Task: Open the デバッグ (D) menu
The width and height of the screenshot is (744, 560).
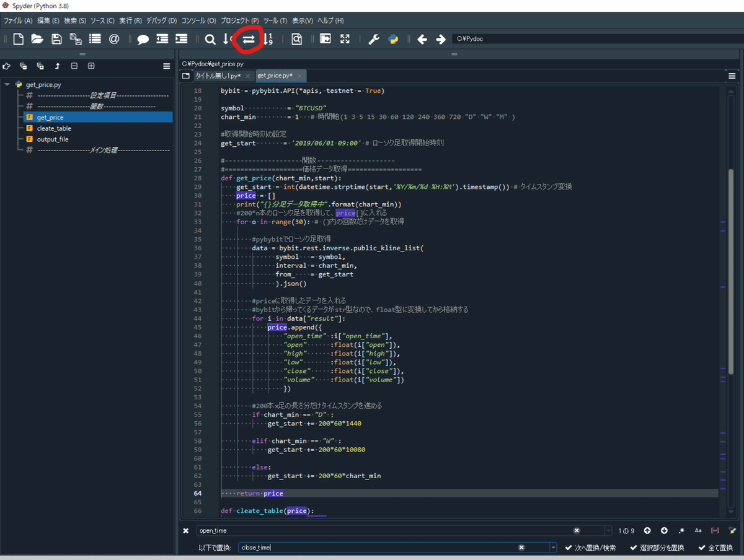Action: (x=161, y=20)
